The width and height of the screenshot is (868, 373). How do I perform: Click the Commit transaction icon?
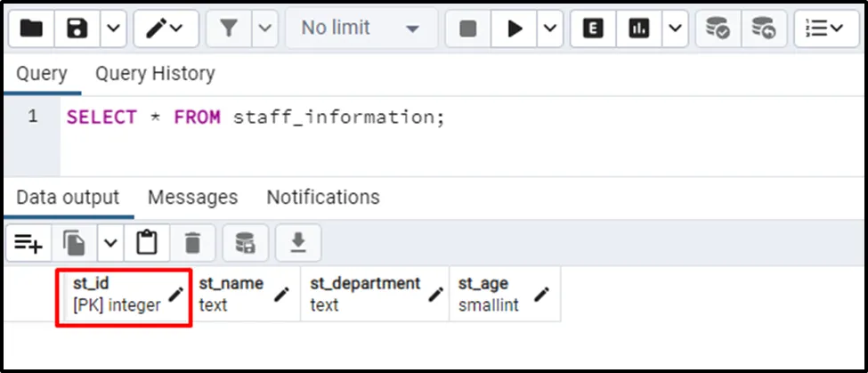(x=718, y=28)
